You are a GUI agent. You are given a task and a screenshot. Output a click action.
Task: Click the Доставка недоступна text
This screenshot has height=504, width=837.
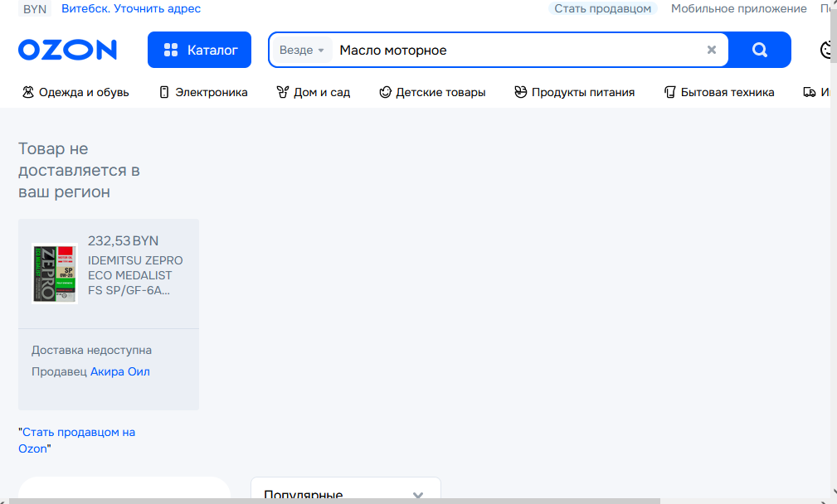[x=92, y=351]
